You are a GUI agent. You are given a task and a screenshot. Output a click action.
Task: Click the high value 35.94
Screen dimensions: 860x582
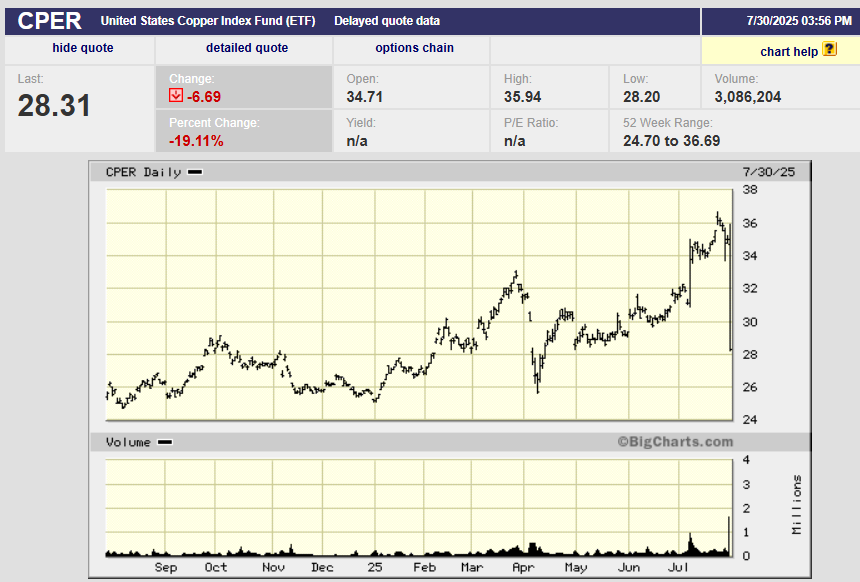[x=522, y=97]
